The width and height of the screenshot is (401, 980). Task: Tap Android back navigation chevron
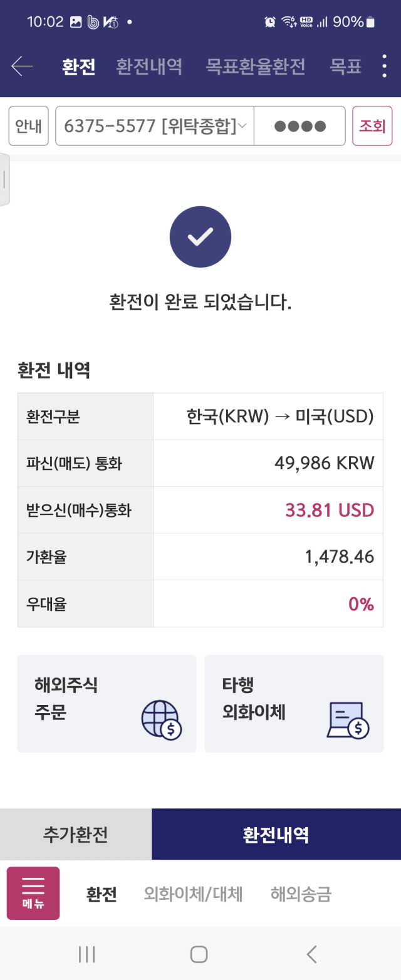click(311, 954)
